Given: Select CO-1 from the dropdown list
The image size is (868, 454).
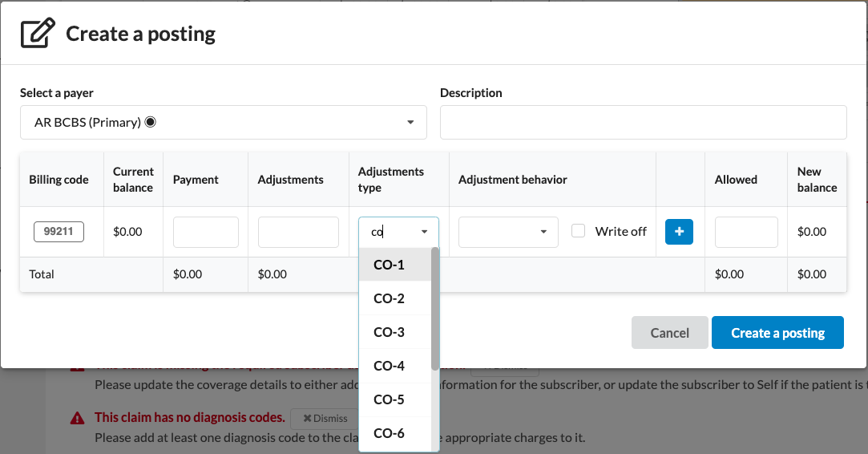Looking at the screenshot, I should tap(390, 265).
